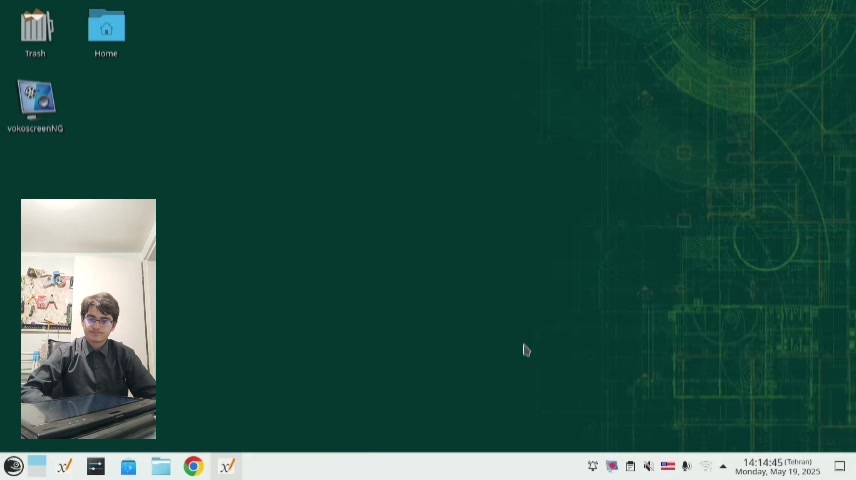Select the active Xournal++ task next to Chrome
Screen dimensions: 856x480
coord(227,466)
